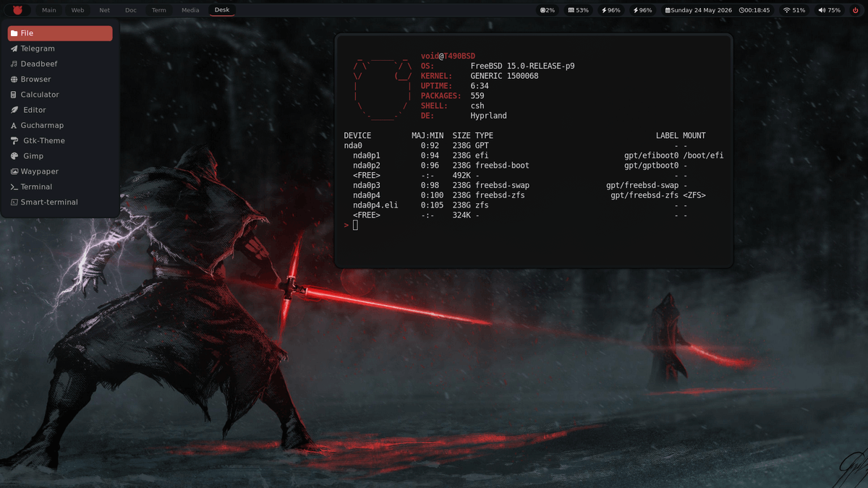Image resolution: width=868 pixels, height=488 pixels.
Task: Open Gtk-Theme from the app menu
Action: point(60,141)
